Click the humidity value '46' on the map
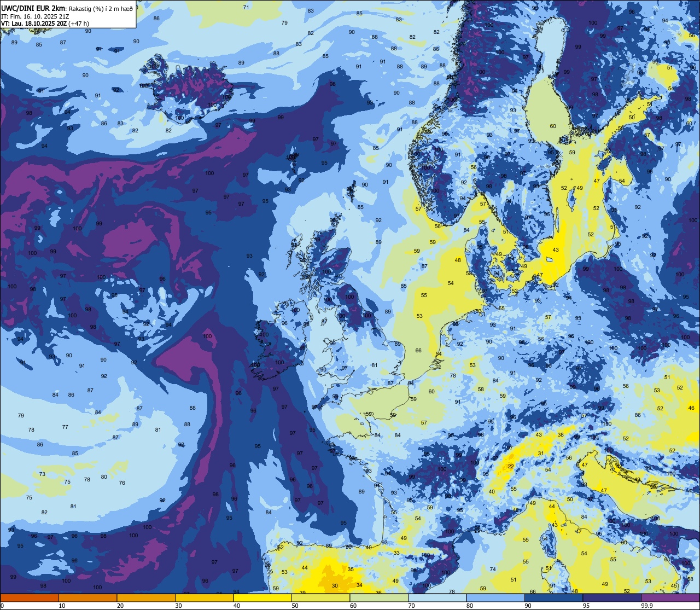The width and height of the screenshot is (700, 610). [x=691, y=408]
